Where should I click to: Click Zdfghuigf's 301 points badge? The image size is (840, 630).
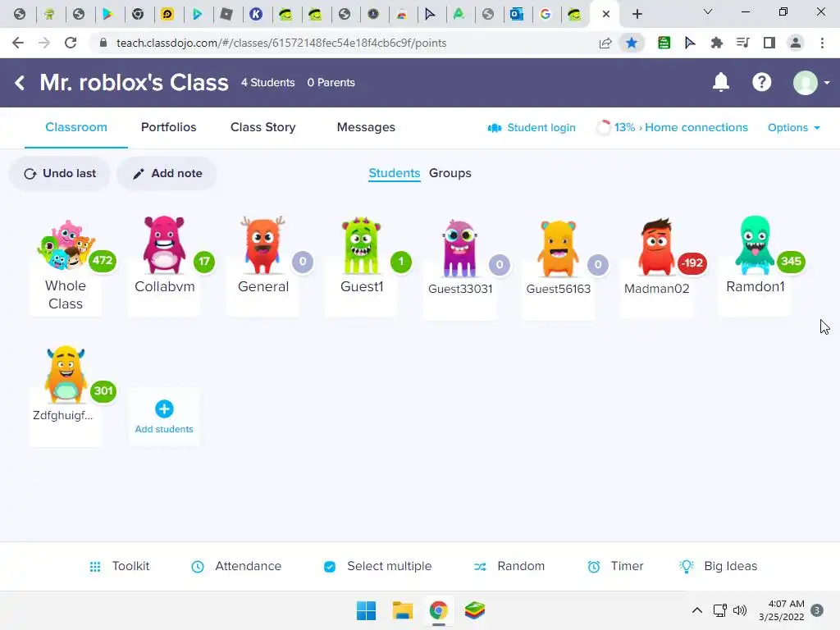pos(103,391)
